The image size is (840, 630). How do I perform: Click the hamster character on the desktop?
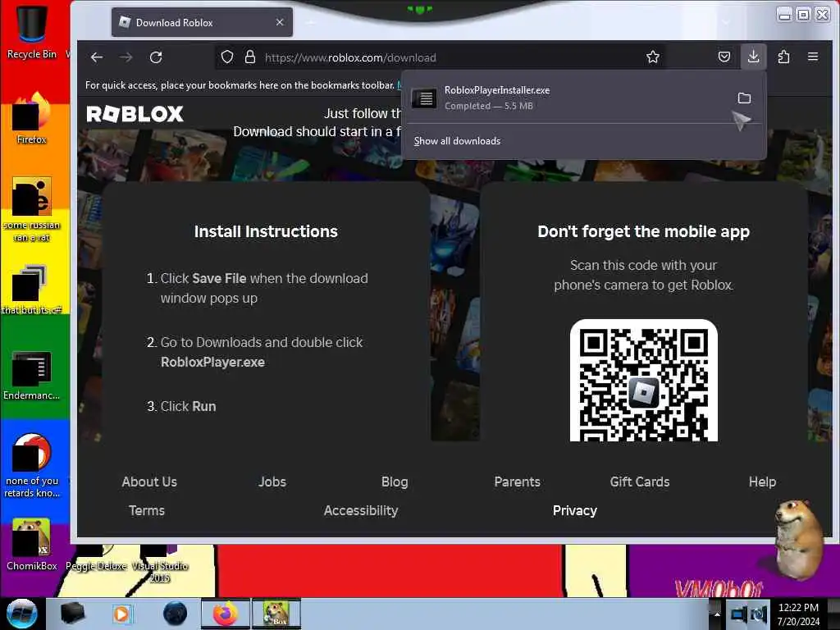[798, 538]
